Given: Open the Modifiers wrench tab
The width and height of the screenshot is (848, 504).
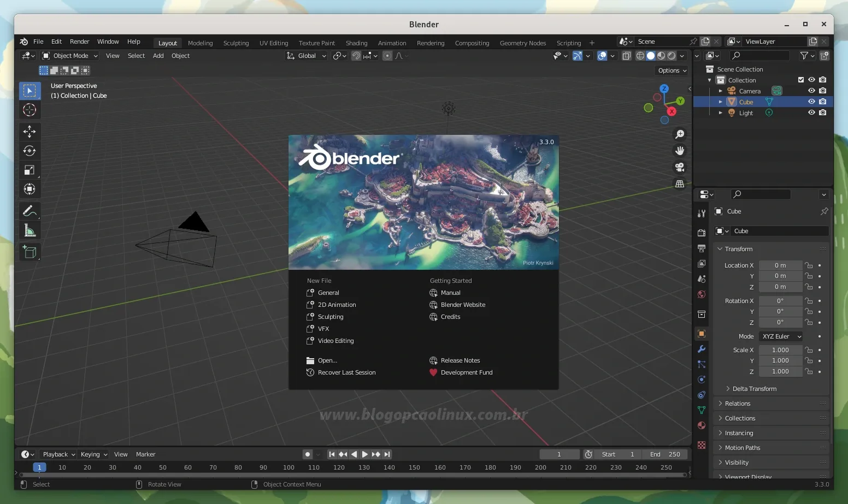Looking at the screenshot, I should coord(702,349).
